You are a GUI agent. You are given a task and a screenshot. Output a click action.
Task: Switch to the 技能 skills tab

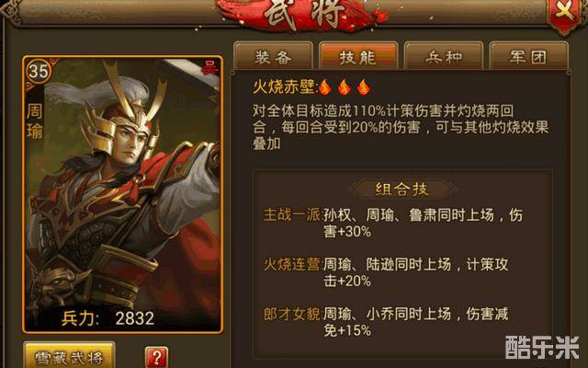358,56
